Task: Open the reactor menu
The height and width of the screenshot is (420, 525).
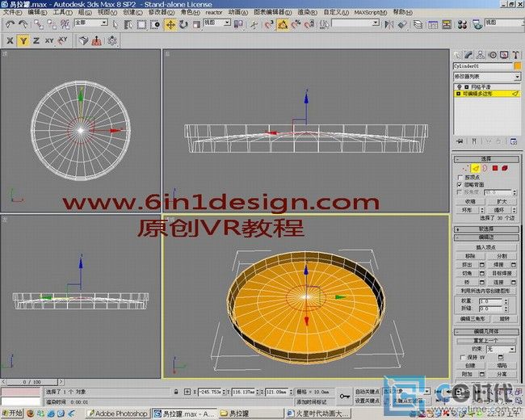Action: [213, 12]
